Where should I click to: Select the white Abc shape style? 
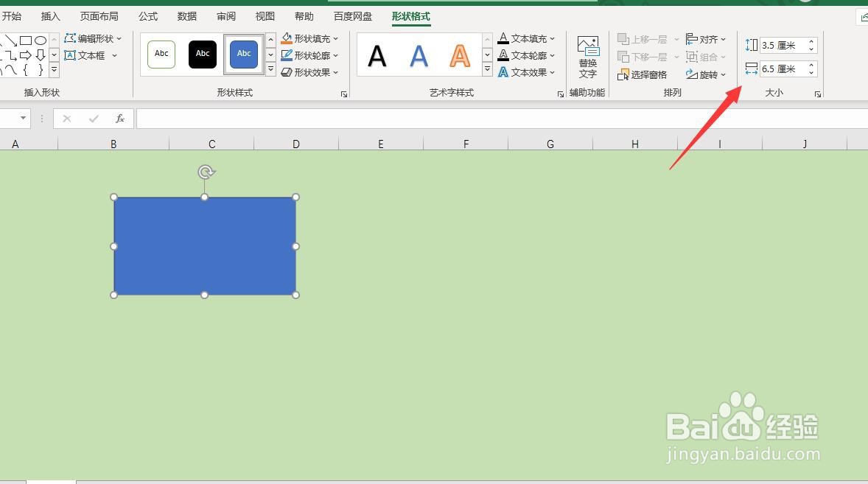(161, 53)
